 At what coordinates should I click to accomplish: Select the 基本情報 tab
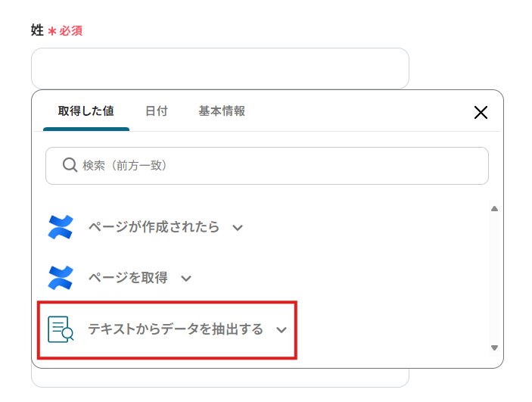tap(222, 111)
